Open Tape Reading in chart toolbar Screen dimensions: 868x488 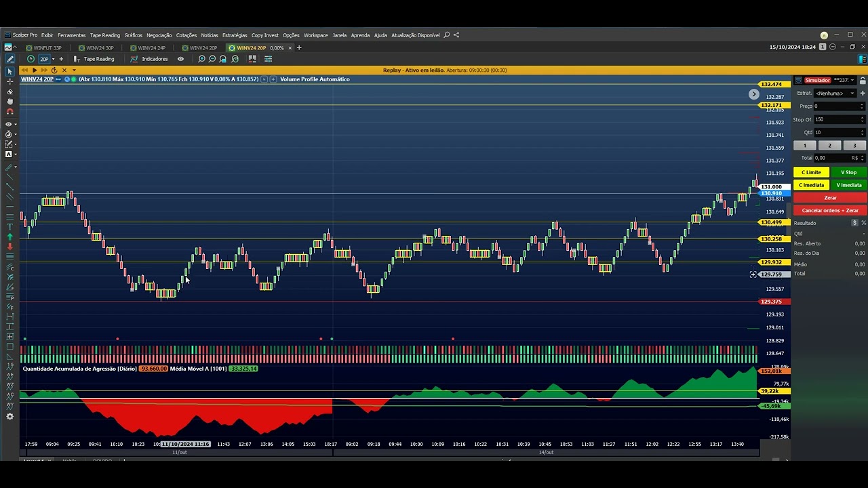point(94,59)
